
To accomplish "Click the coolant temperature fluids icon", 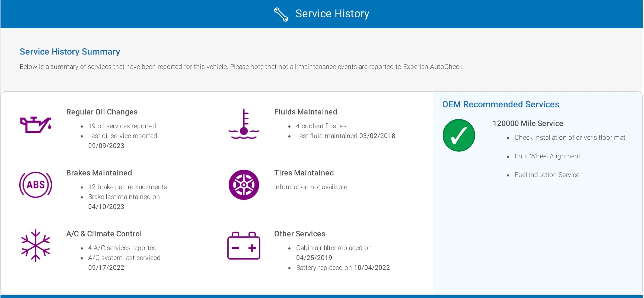I will [x=244, y=124].
